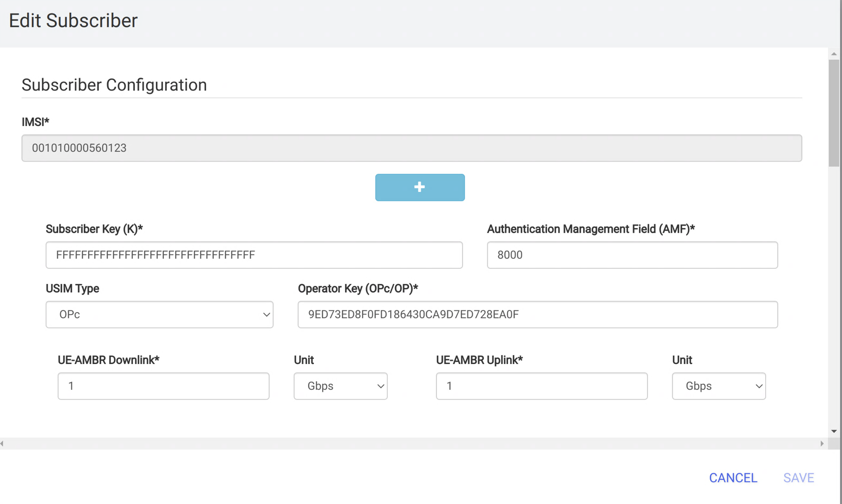Click the vertical scrollbar up arrow
Screen dimensions: 842x504
[x=834, y=54]
